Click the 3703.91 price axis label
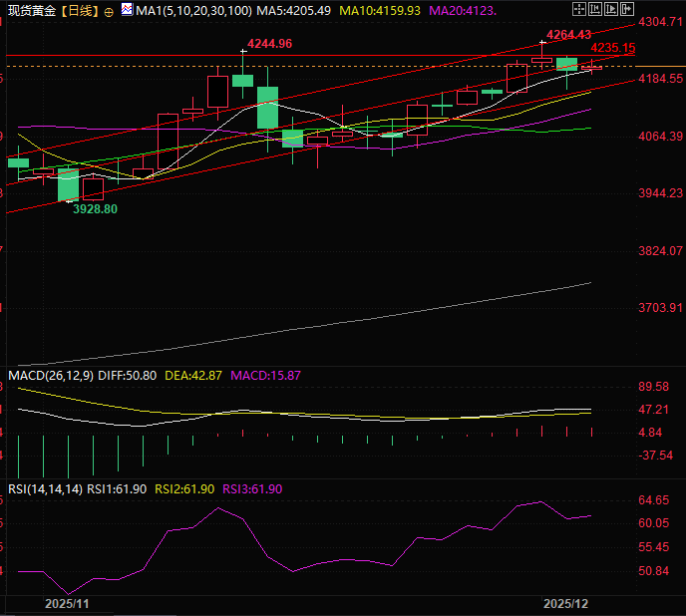The height and width of the screenshot is (616, 686). (x=660, y=308)
